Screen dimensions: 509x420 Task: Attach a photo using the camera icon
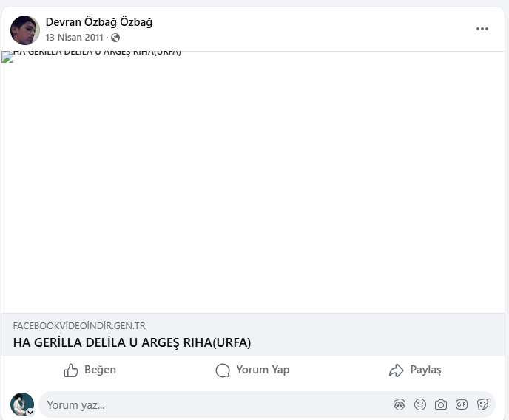coord(440,404)
